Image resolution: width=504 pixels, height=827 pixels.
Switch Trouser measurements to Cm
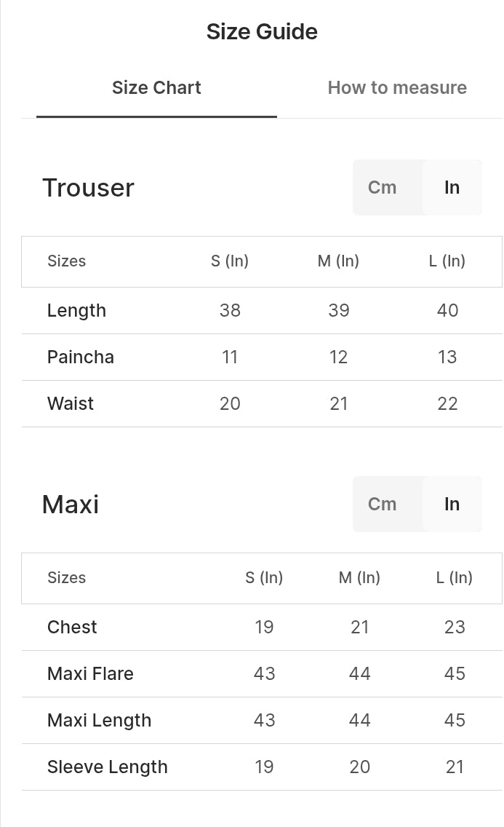click(383, 188)
